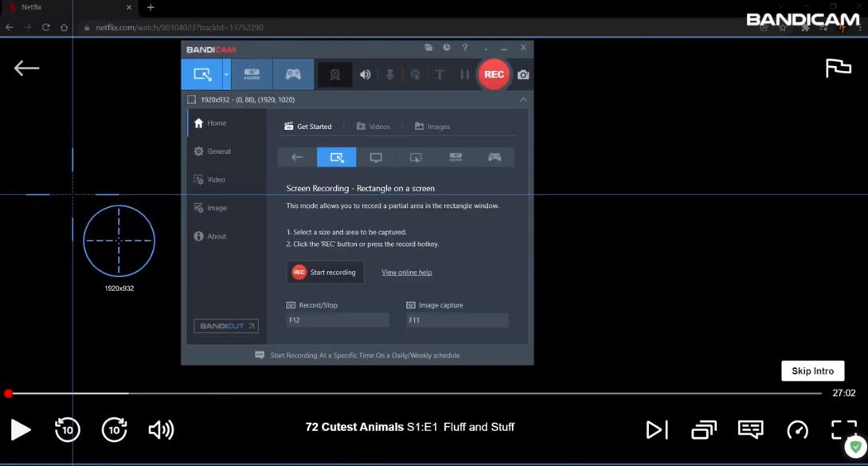Select fullscreen monitor mode icon in selector row

[x=376, y=157]
